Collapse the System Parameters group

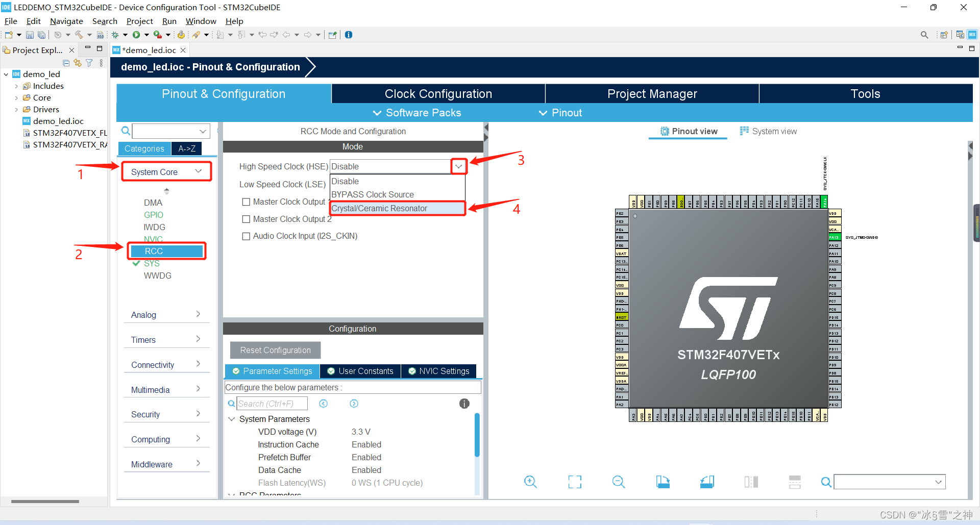point(231,419)
